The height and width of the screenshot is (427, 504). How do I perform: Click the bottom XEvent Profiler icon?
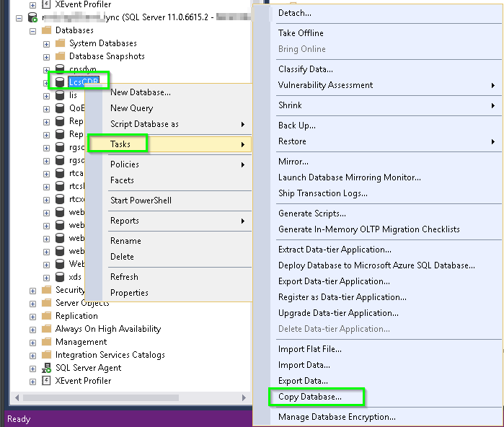pyautogui.click(x=47, y=381)
